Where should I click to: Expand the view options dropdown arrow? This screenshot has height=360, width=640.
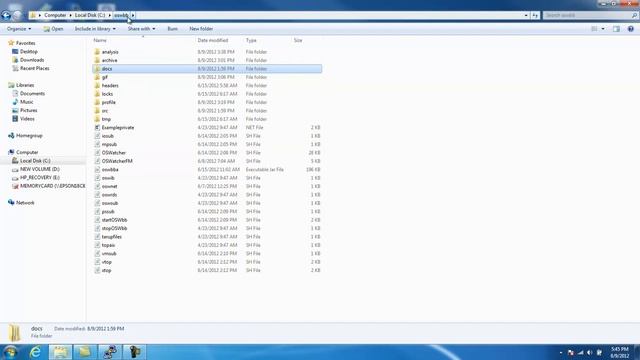click(603, 29)
